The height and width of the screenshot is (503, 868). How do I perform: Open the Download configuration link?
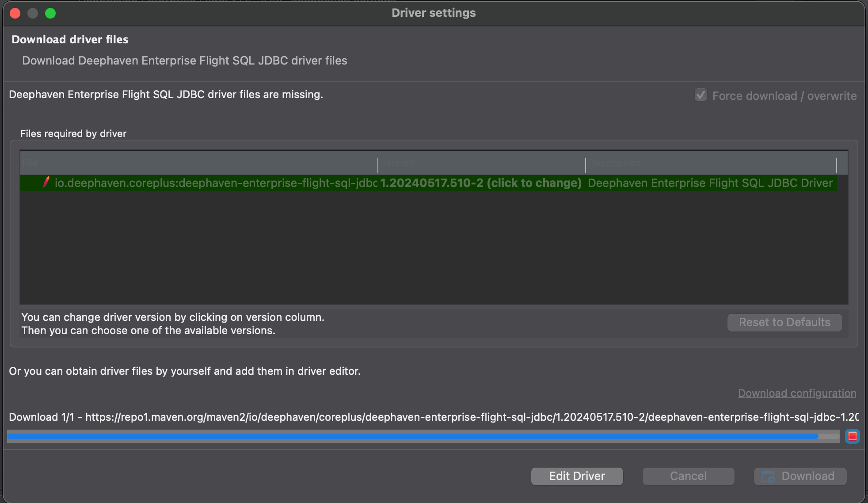pos(797,393)
